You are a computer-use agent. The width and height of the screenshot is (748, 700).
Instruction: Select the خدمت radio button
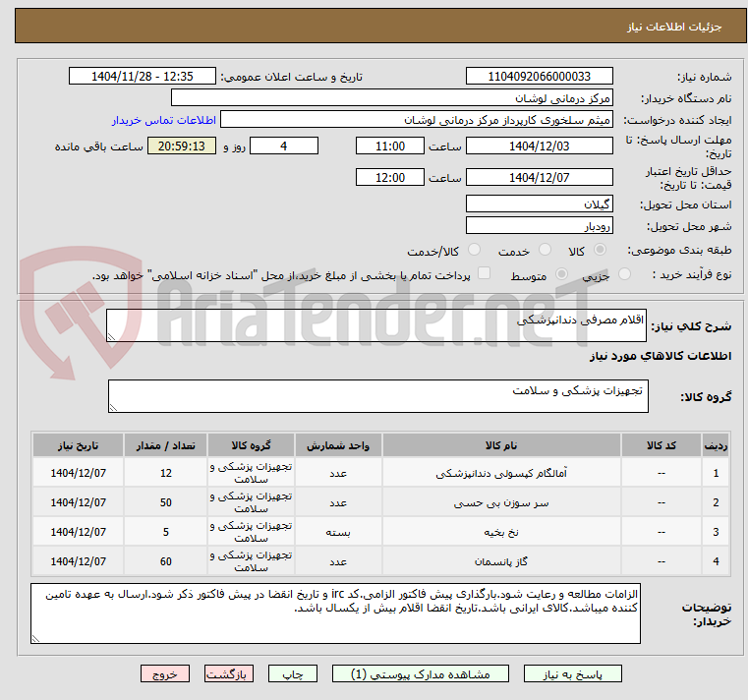click(545, 250)
